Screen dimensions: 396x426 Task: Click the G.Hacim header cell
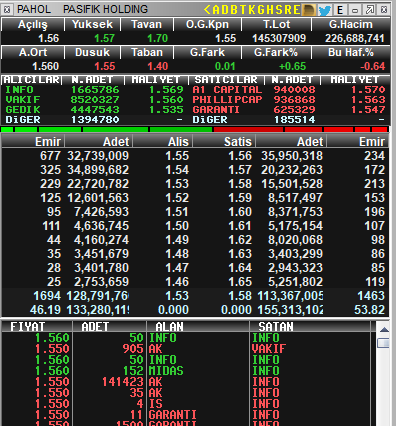click(x=351, y=24)
